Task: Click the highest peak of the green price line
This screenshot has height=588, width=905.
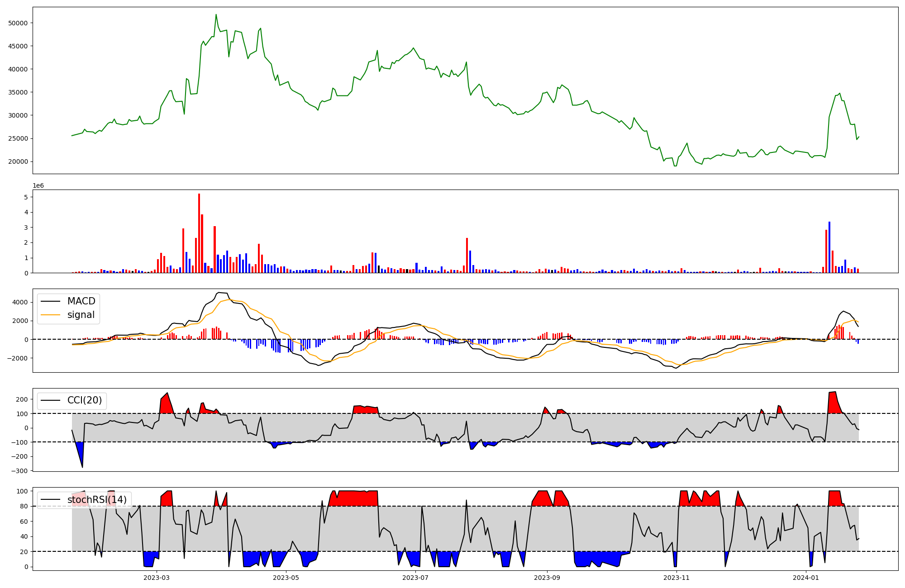Action: pyautogui.click(x=216, y=15)
